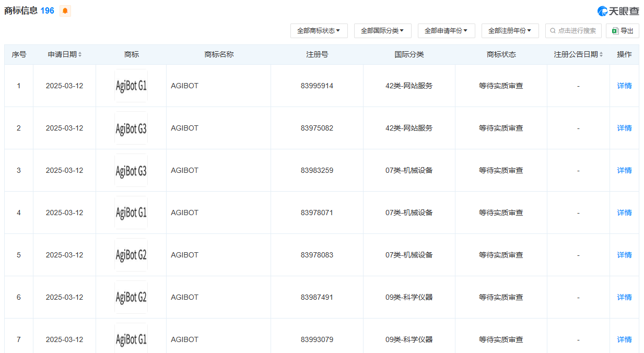The height and width of the screenshot is (353, 644).
Task: Open the international class dropdown
Action: (383, 31)
